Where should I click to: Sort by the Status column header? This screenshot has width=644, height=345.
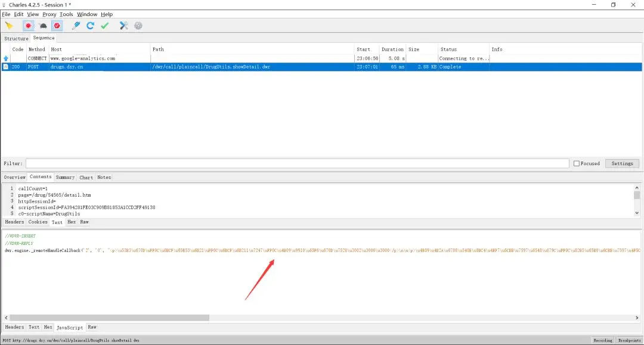pos(463,49)
